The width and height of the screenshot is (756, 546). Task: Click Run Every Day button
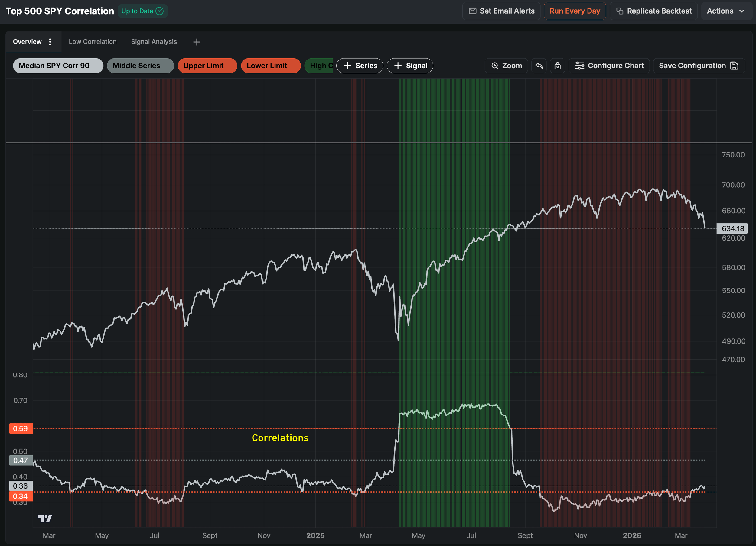575,11
